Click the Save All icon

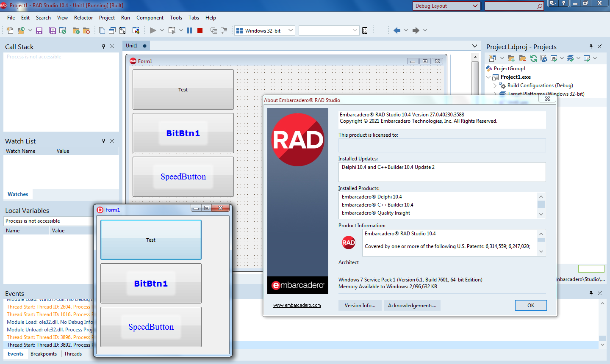point(53,30)
